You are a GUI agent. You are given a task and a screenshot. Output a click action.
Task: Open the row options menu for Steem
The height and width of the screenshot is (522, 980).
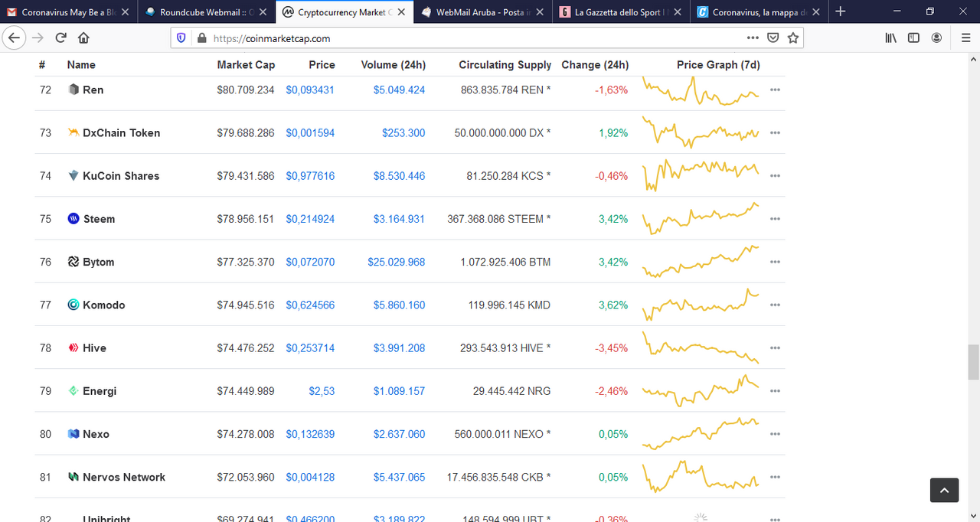click(x=775, y=218)
